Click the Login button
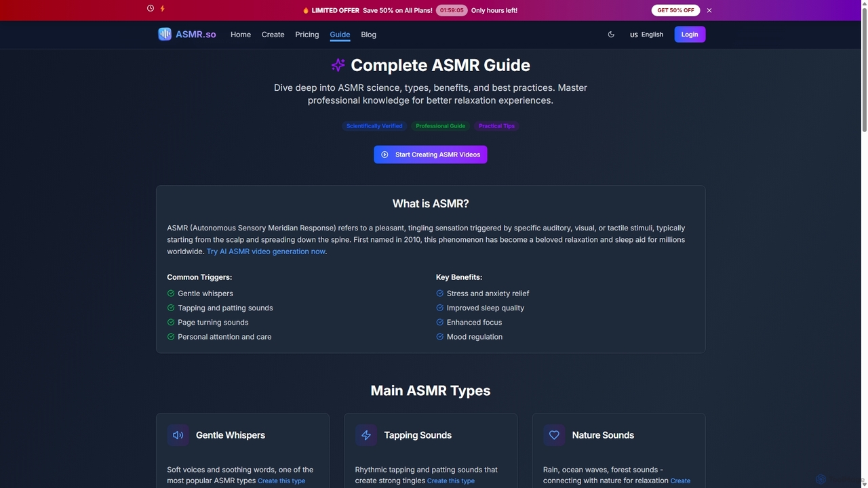 690,35
